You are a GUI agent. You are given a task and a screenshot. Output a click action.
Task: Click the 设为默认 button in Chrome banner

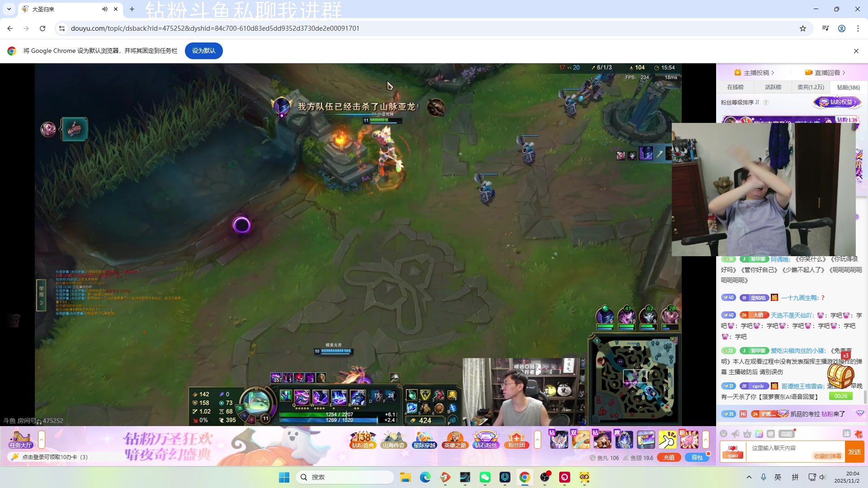(203, 51)
